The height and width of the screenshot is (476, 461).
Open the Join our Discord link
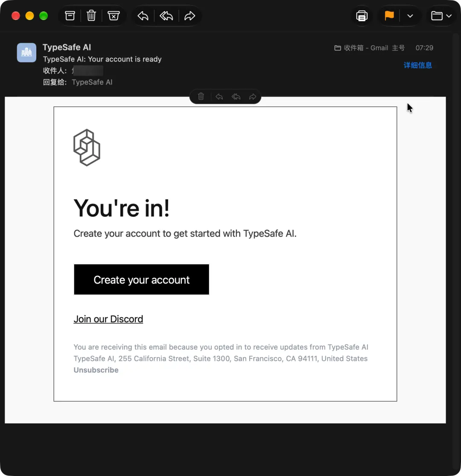(x=108, y=319)
